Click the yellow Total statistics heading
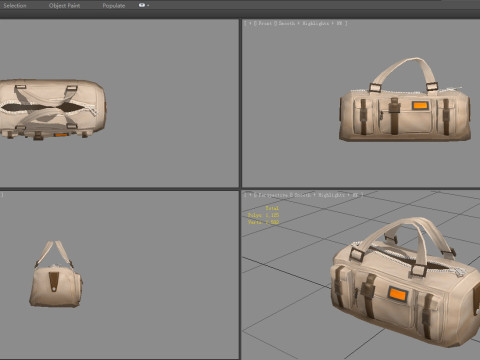 point(272,208)
